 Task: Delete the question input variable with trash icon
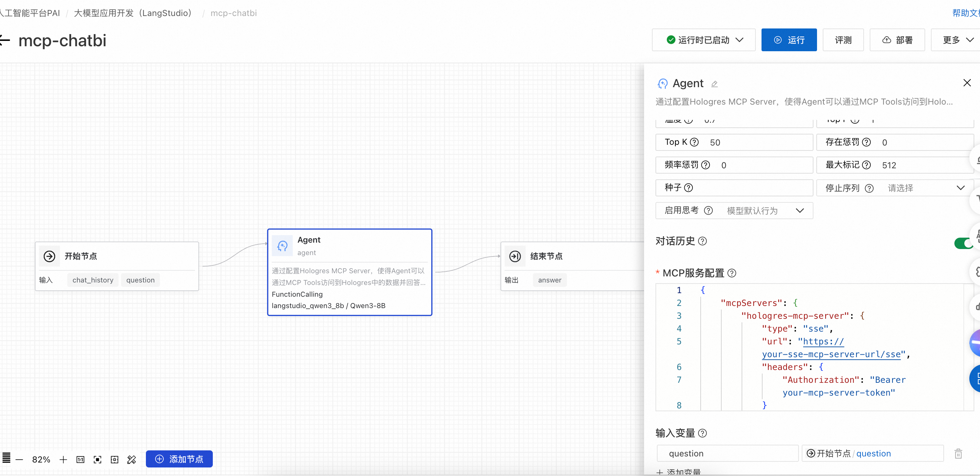(x=958, y=454)
